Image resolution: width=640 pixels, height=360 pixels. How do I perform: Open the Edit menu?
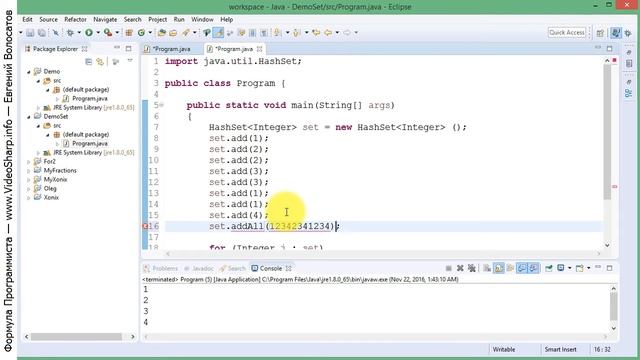pos(27,19)
